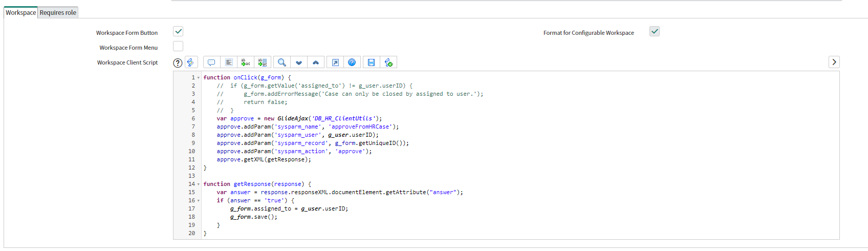Click the find next down-arrow button
Image resolution: width=868 pixels, height=251 pixels.
pos(299,62)
